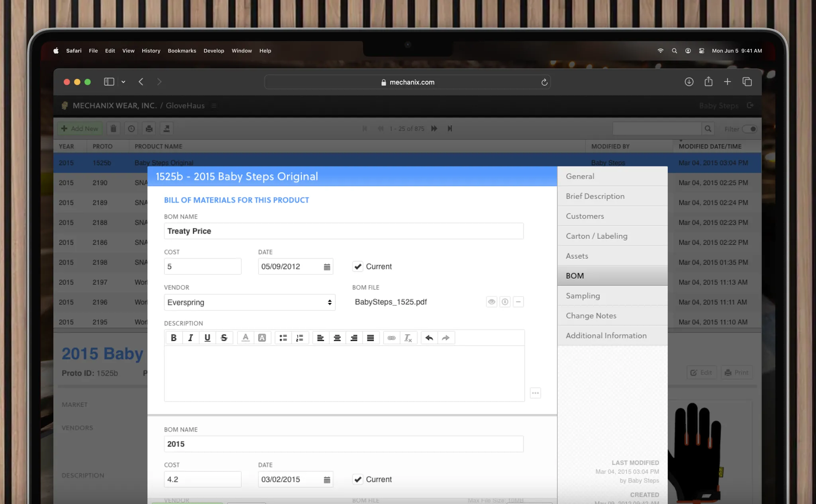Viewport: 816px width, 504px height.
Task: Click the trash delete icon in toolbar
Action: pos(114,129)
